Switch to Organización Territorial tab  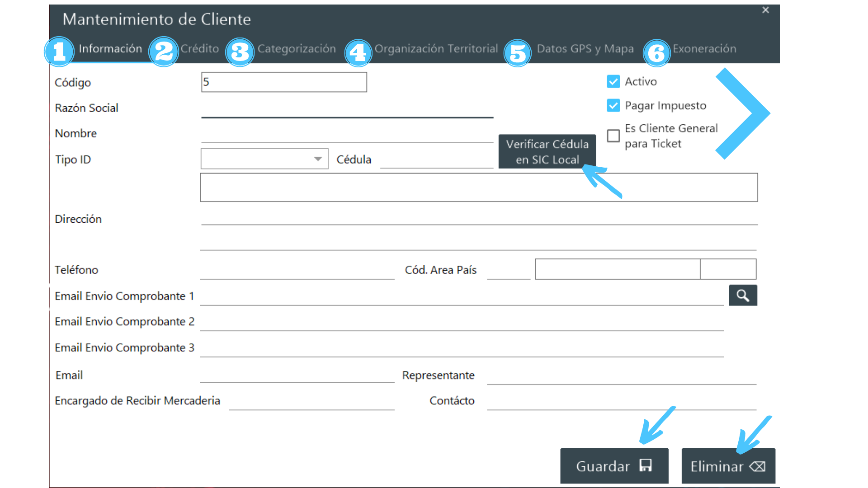click(436, 49)
